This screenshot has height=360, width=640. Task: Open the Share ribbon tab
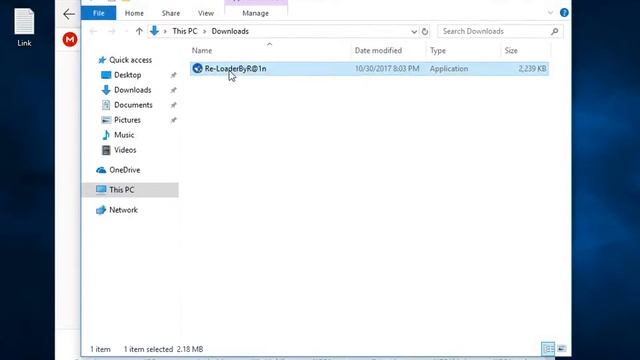point(171,13)
